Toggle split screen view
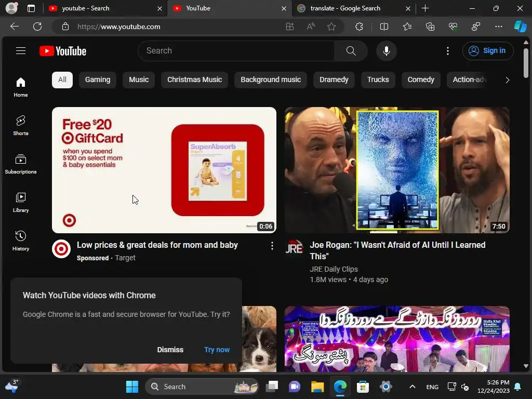 point(384,26)
